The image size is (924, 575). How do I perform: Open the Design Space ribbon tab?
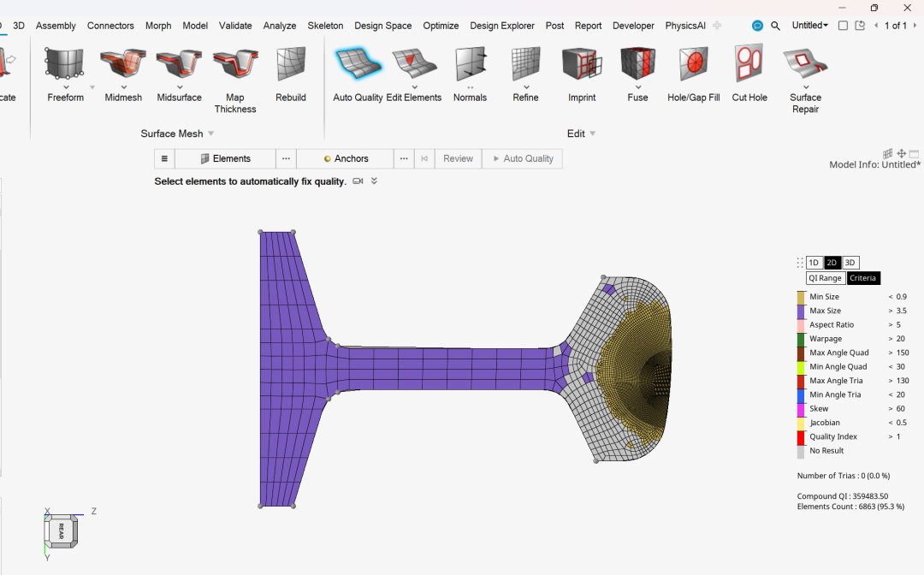pos(383,26)
